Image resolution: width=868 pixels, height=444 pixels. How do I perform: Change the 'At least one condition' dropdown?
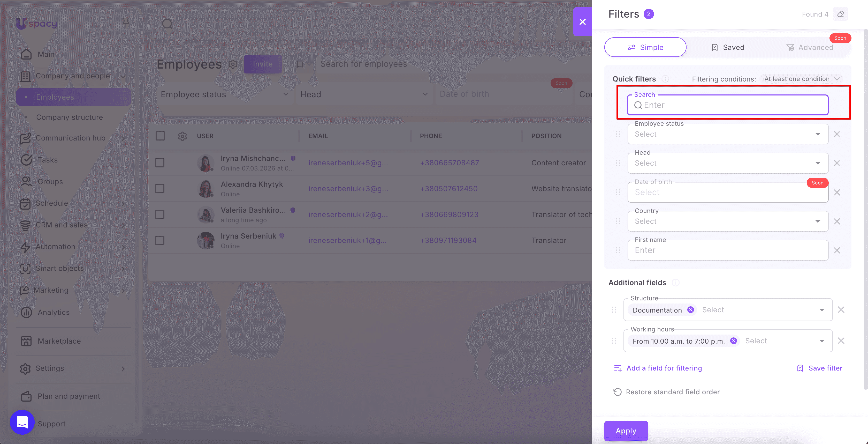[801, 79]
